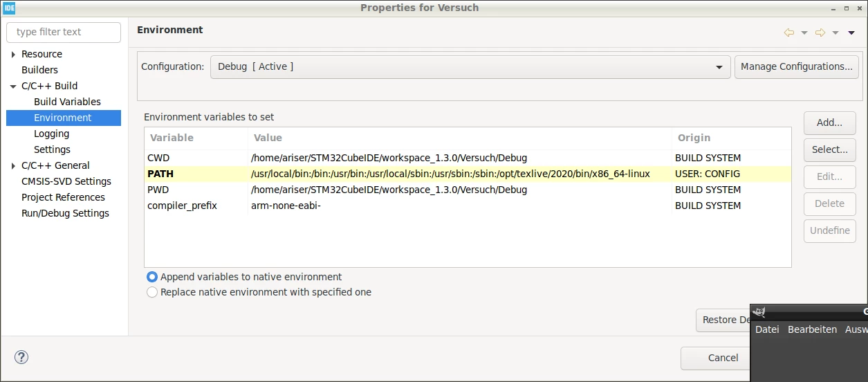Click the Origin column header
Image resolution: width=868 pixels, height=382 pixels.
click(x=731, y=138)
